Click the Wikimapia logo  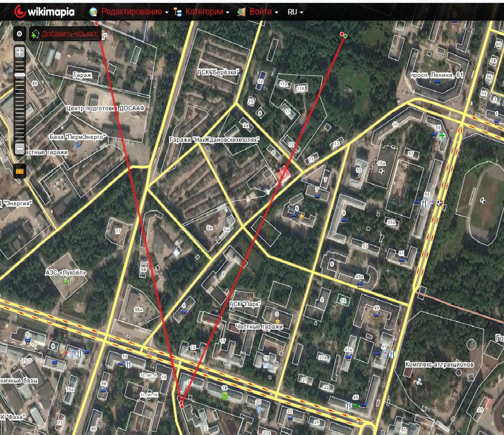pyautogui.click(x=44, y=11)
